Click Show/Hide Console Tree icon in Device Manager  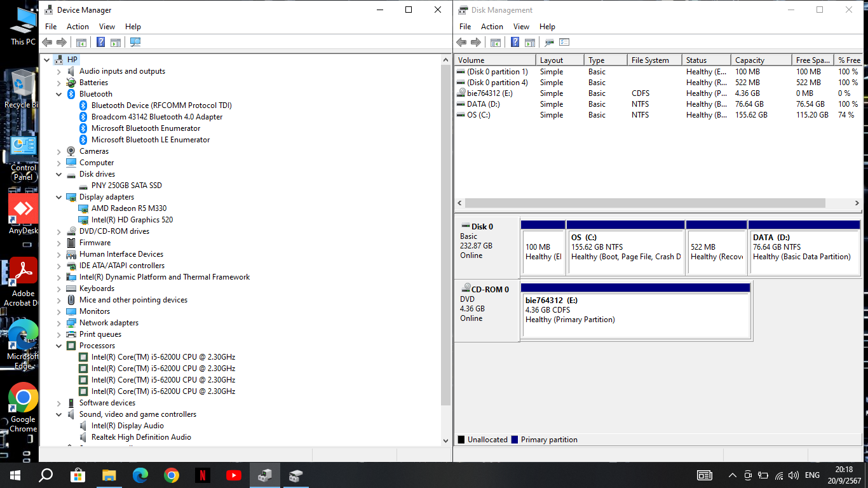[x=81, y=43]
